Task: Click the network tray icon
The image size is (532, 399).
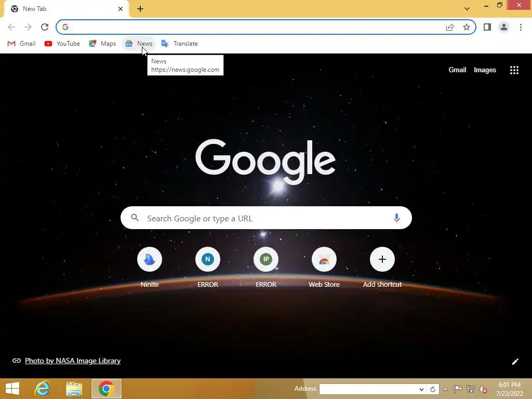Action: [470, 389]
